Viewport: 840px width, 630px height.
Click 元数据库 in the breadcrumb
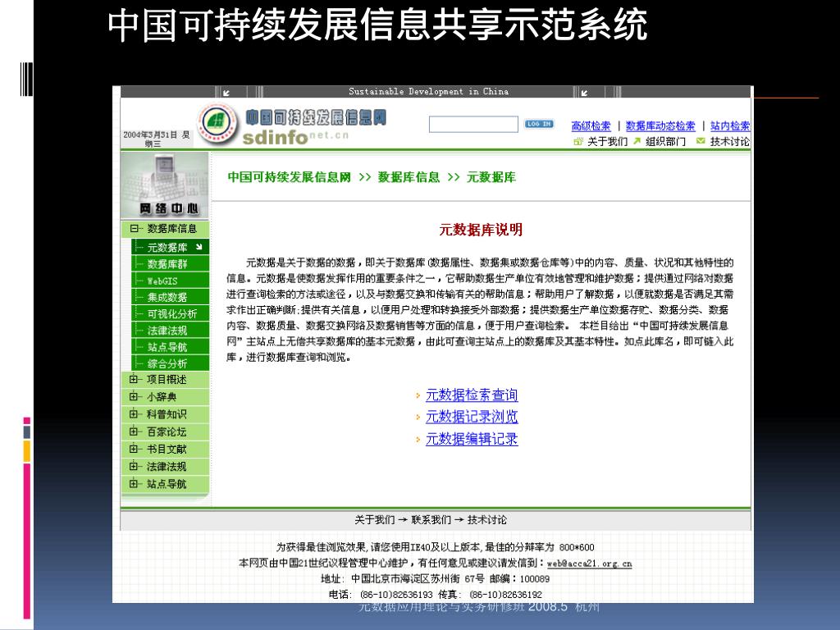click(491, 177)
